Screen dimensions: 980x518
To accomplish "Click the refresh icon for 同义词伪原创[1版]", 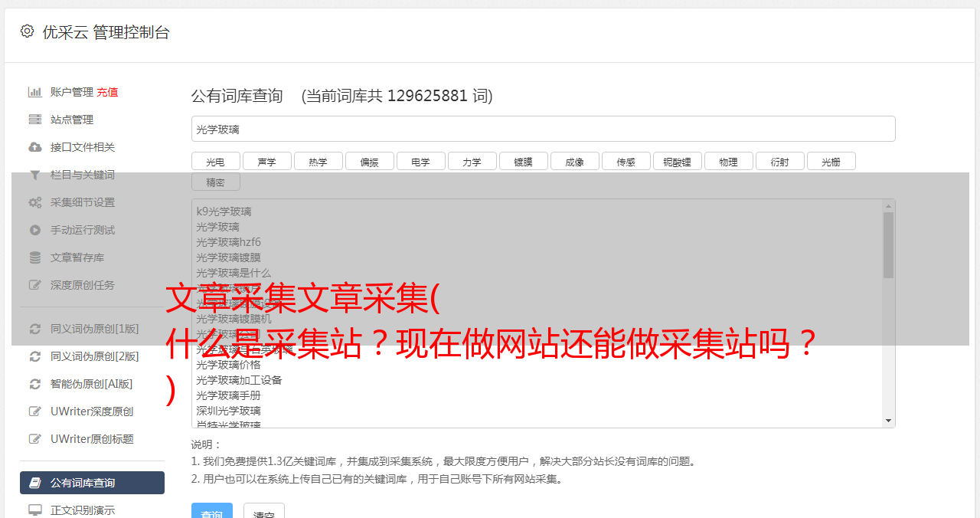I will click(35, 329).
